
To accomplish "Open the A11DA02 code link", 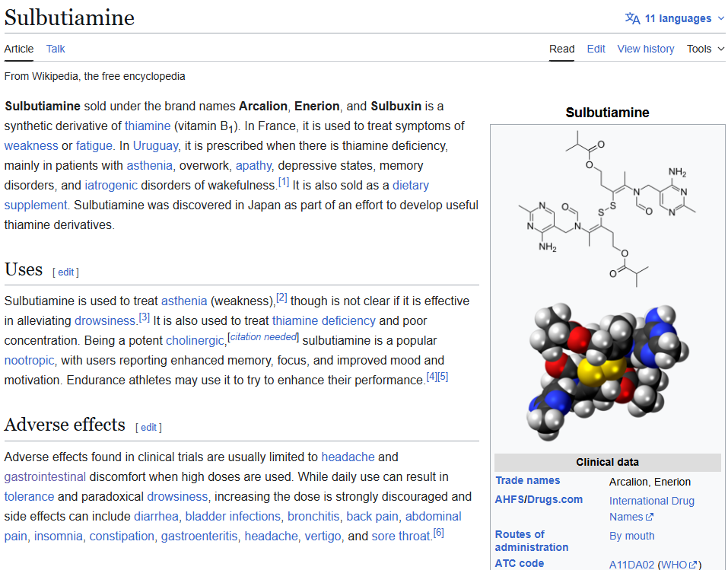I will (x=631, y=565).
